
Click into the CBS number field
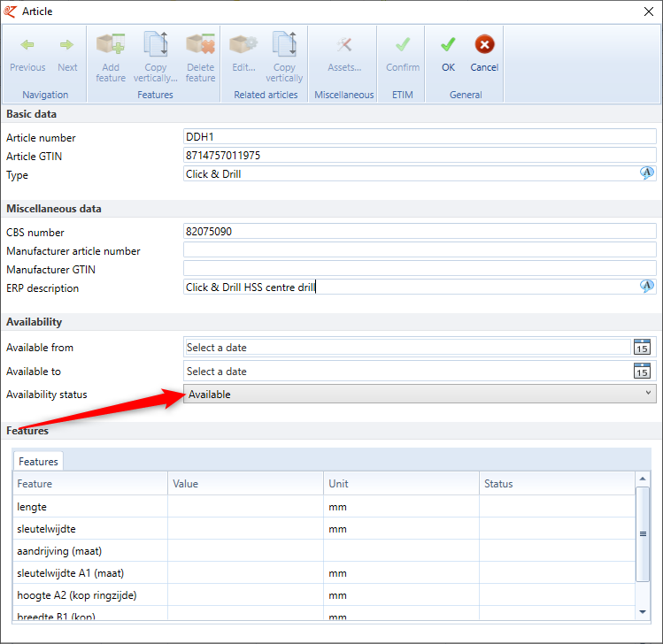[x=420, y=232]
